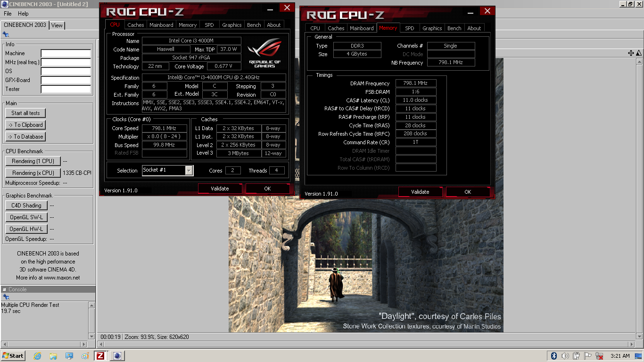Viewport: 644px width, 362px height.
Task: Click OK in the right CPU-Z window
Action: point(468,192)
